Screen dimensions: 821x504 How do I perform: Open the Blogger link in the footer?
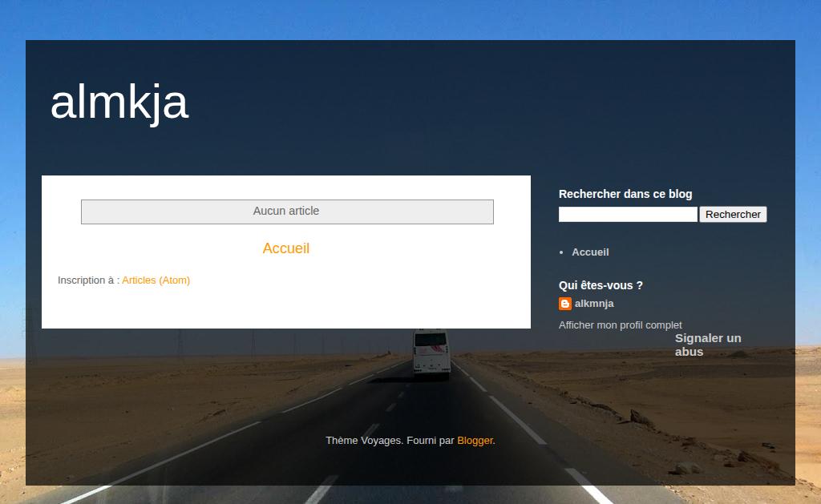point(475,441)
